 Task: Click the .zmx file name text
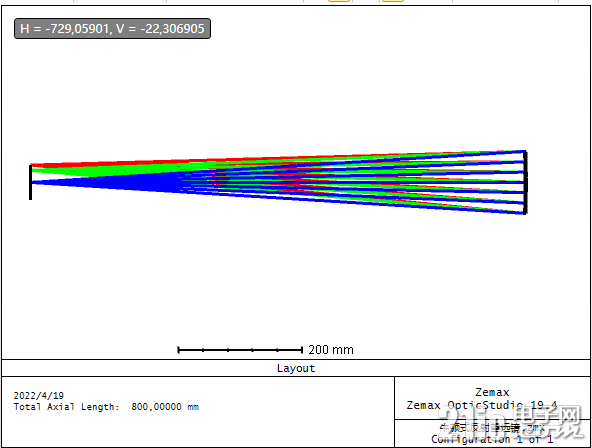pyautogui.click(x=492, y=428)
